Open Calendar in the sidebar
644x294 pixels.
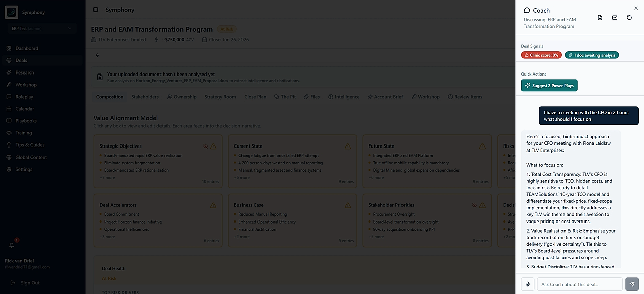(25, 109)
